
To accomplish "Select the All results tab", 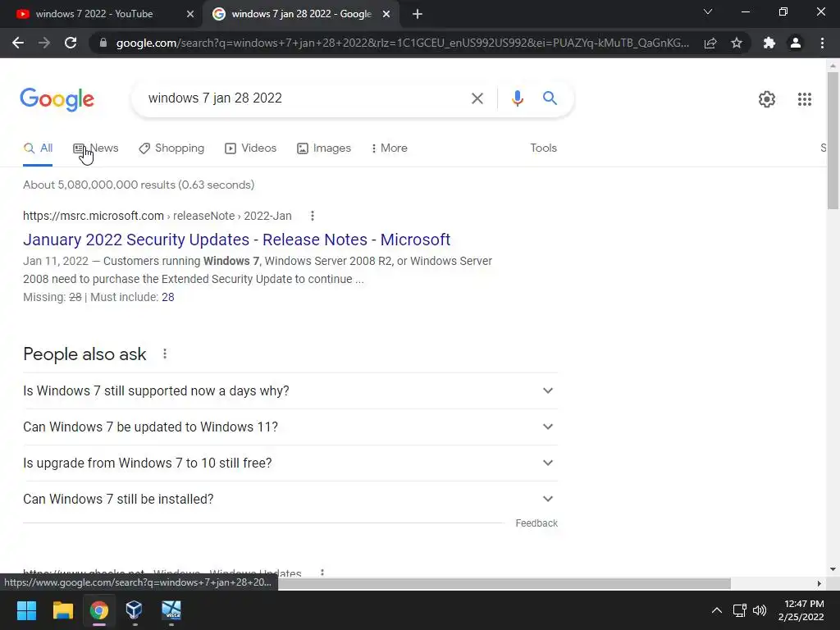I will pyautogui.click(x=38, y=148).
